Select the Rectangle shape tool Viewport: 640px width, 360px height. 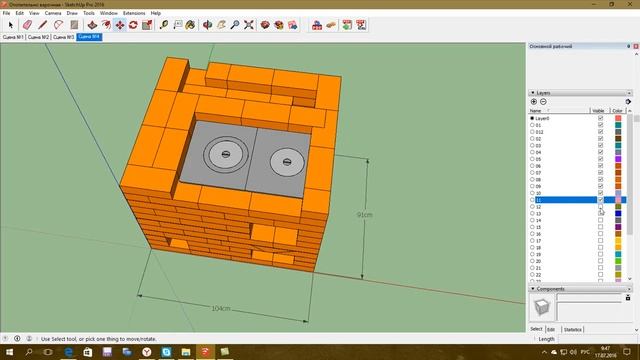click(74, 25)
